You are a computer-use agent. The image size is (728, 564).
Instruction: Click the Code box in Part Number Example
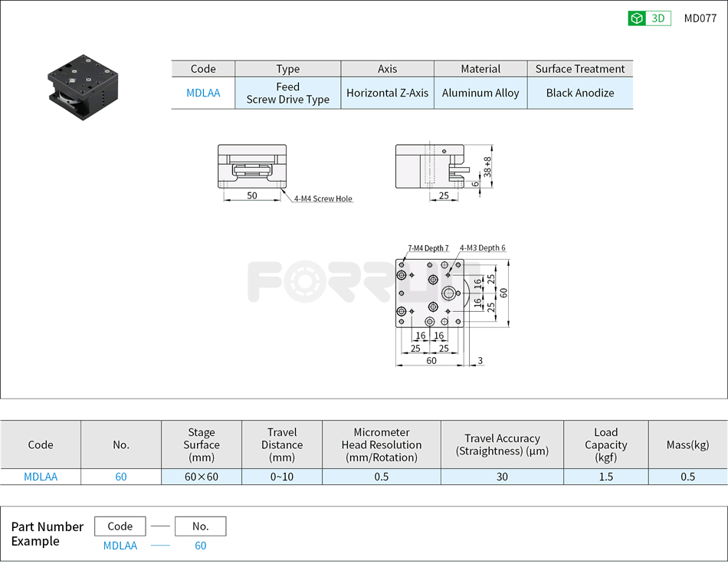[120, 526]
